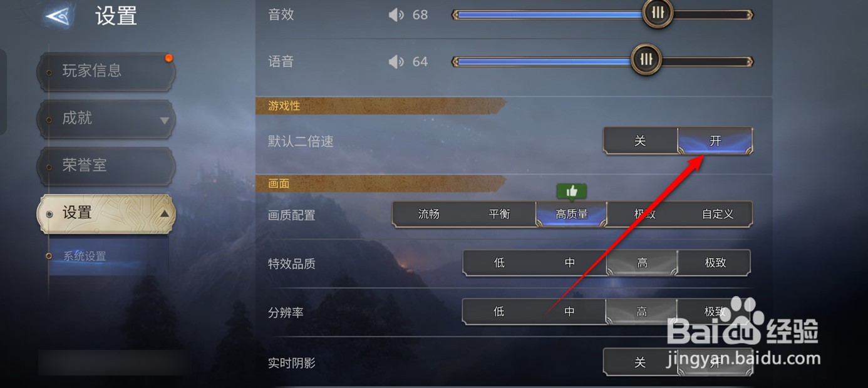Viewport: 868px width, 388px height.
Task: Set 分辨率 to 低
Action: point(499,312)
